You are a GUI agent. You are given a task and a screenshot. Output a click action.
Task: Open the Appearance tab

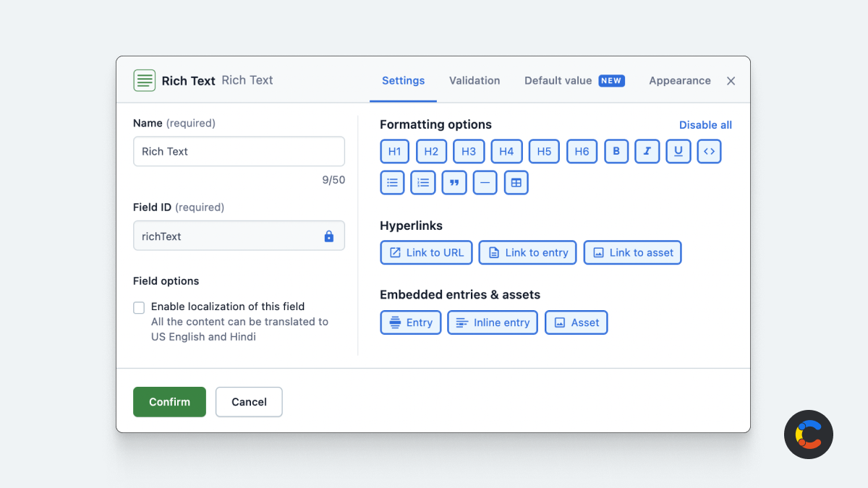[x=679, y=81]
